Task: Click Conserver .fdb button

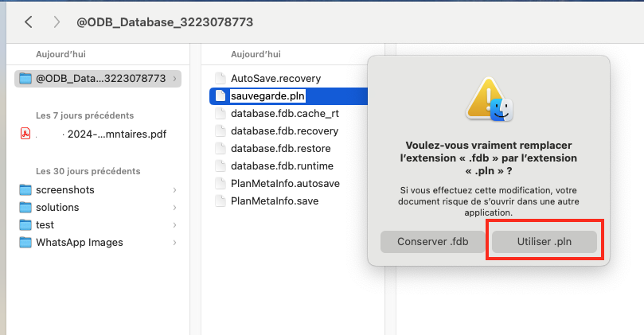Action: click(432, 242)
